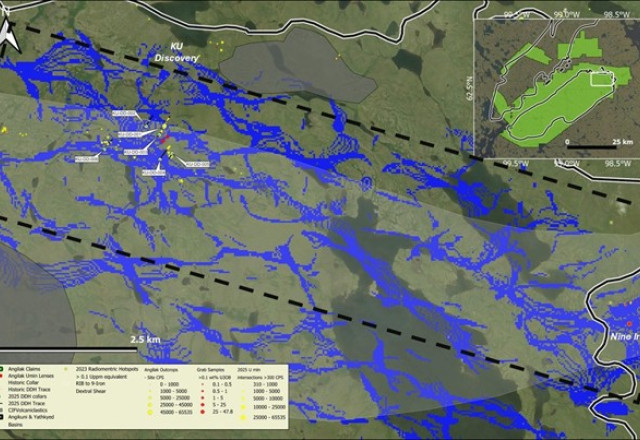The width and height of the screenshot is (640, 440).
Task: Click the 2.5 km scale bar label
Action: [145, 339]
